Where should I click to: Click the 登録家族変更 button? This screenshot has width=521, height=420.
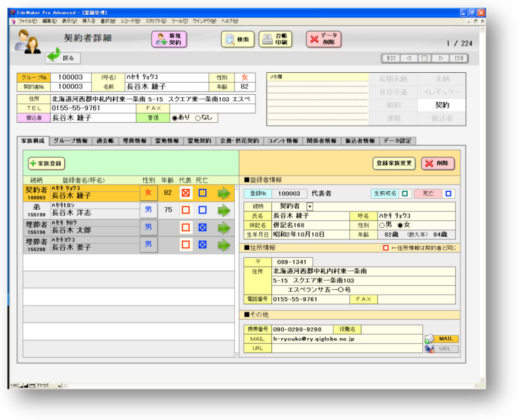394,163
